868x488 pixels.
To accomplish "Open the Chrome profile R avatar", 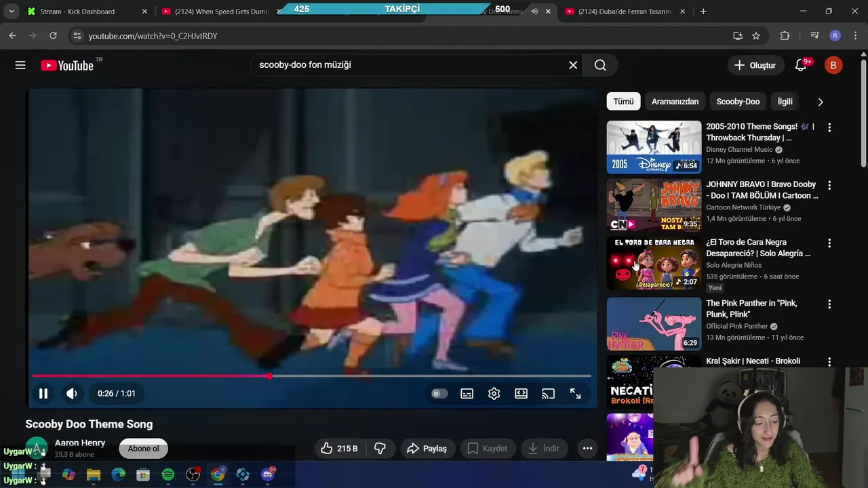I will point(835,35).
